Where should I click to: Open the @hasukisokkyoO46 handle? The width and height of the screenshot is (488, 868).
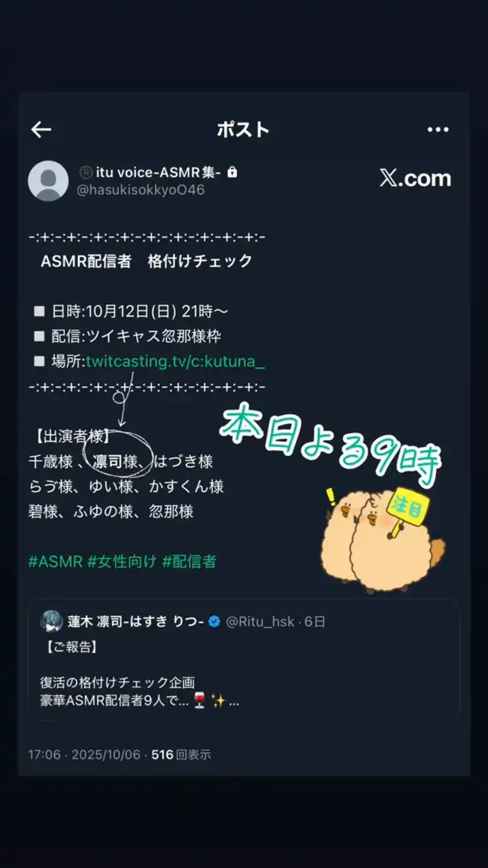tap(141, 190)
